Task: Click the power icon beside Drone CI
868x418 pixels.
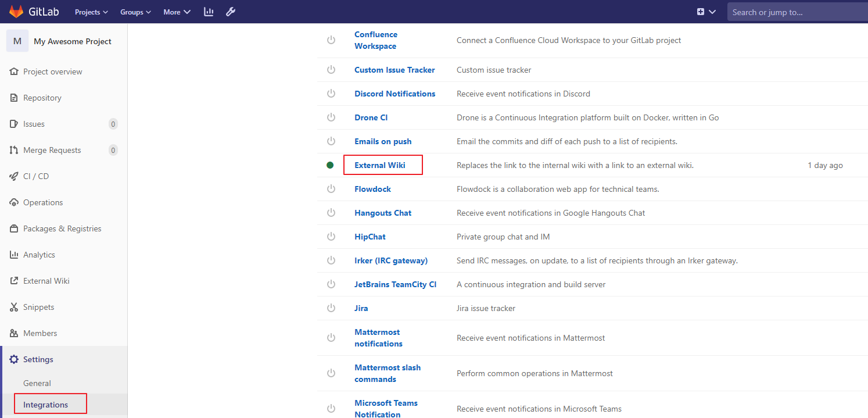Action: (331, 117)
